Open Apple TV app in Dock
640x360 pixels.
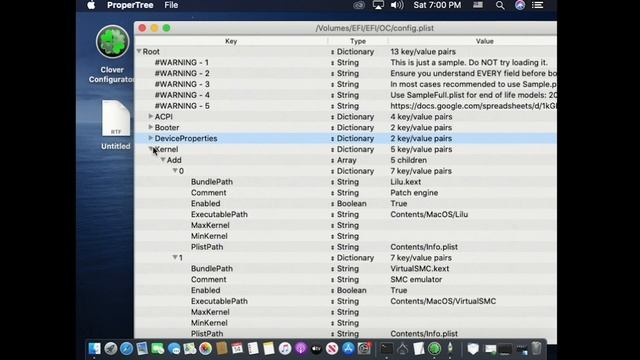click(316, 349)
